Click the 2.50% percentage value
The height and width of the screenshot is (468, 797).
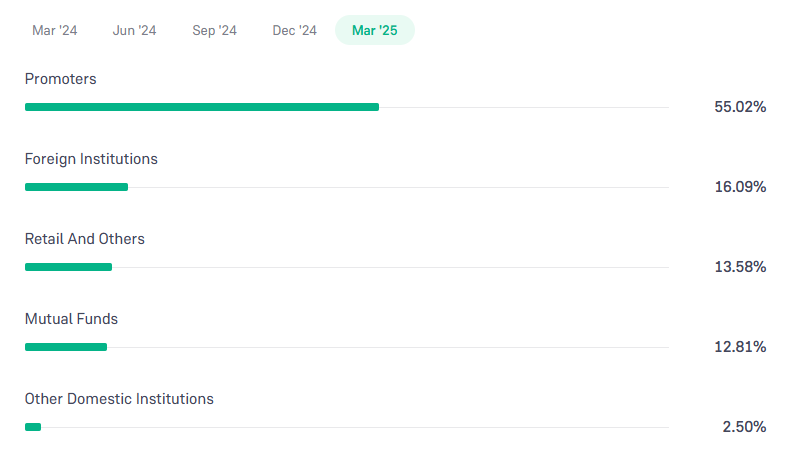pyautogui.click(x=744, y=427)
